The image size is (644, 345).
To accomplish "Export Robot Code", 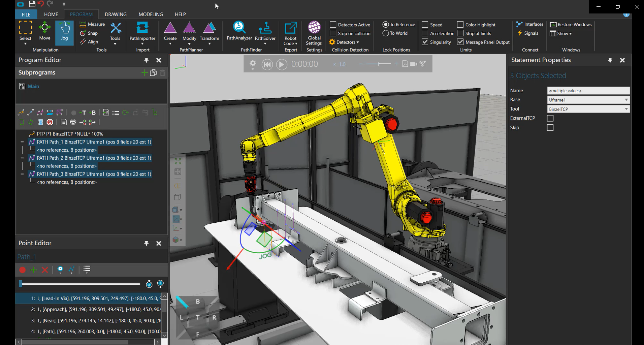I will 290,33.
